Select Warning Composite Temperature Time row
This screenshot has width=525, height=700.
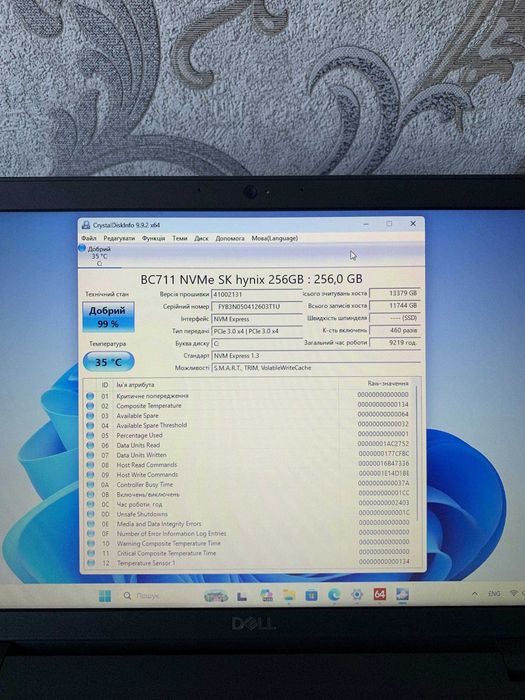coord(248,543)
